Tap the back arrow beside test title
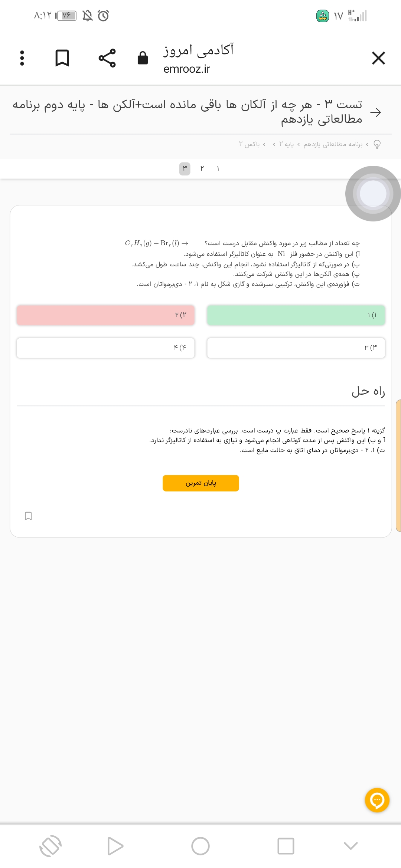 [x=376, y=112]
